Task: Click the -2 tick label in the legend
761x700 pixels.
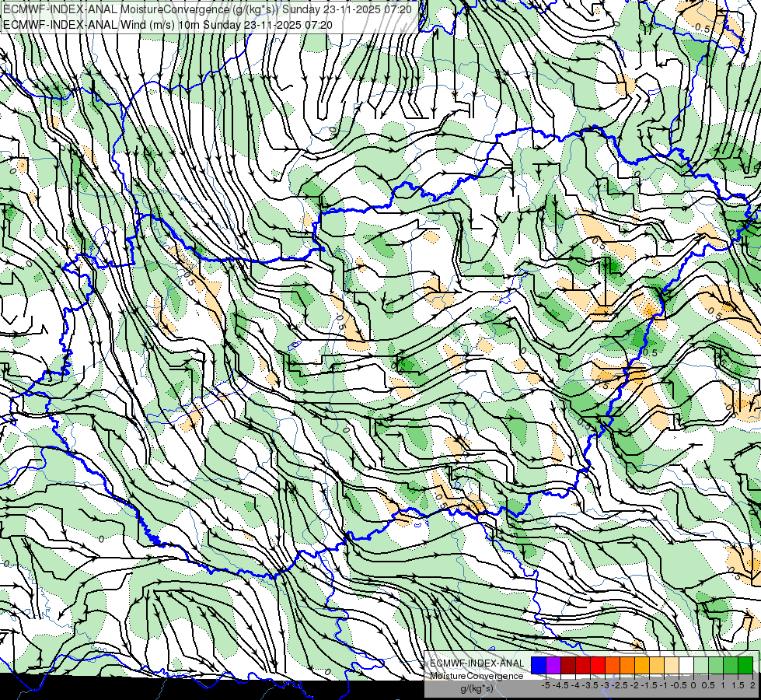Action: (634, 685)
